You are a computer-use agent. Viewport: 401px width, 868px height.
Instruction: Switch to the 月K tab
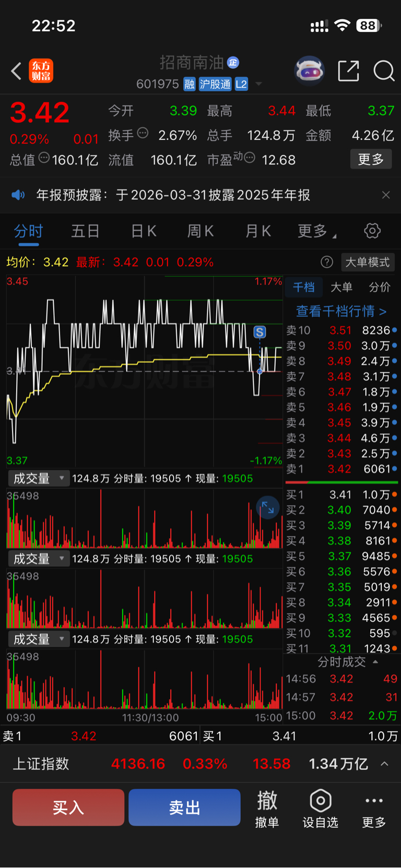point(258,231)
